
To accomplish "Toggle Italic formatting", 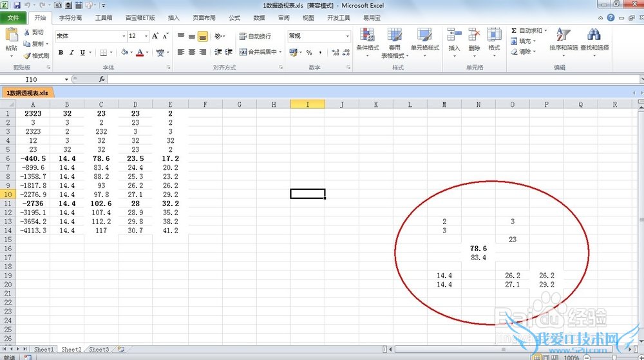I will coord(71,53).
